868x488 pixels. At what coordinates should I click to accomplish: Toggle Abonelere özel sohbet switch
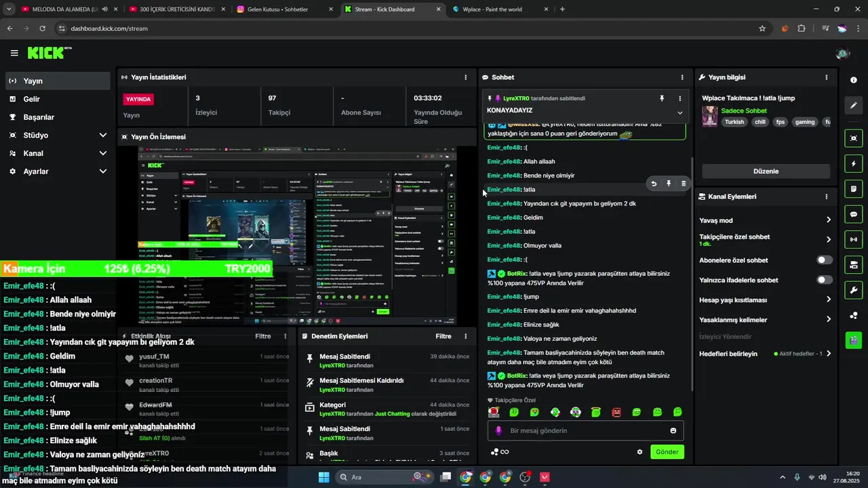coord(825,260)
